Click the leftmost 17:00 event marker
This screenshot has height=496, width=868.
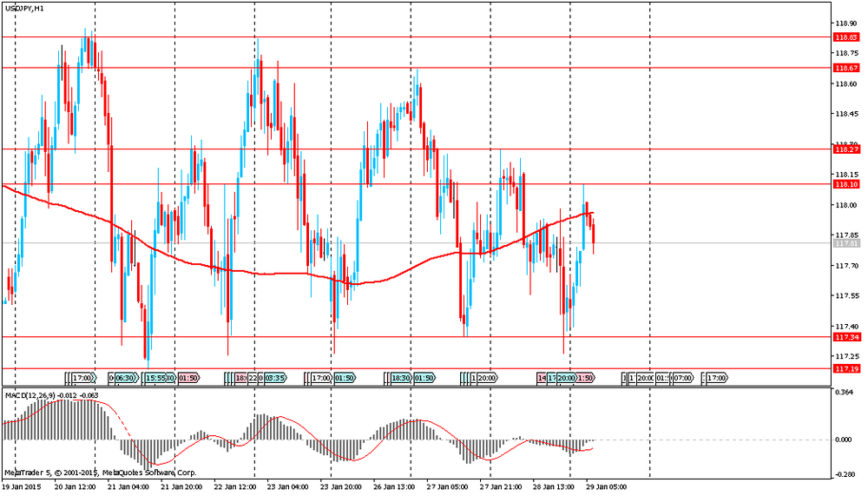click(x=83, y=378)
